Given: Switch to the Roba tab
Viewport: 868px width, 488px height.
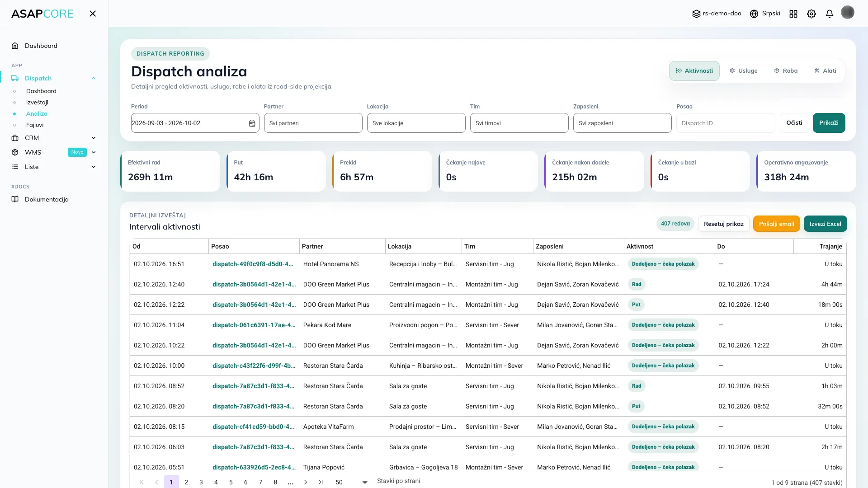Looking at the screenshot, I should click(x=786, y=71).
